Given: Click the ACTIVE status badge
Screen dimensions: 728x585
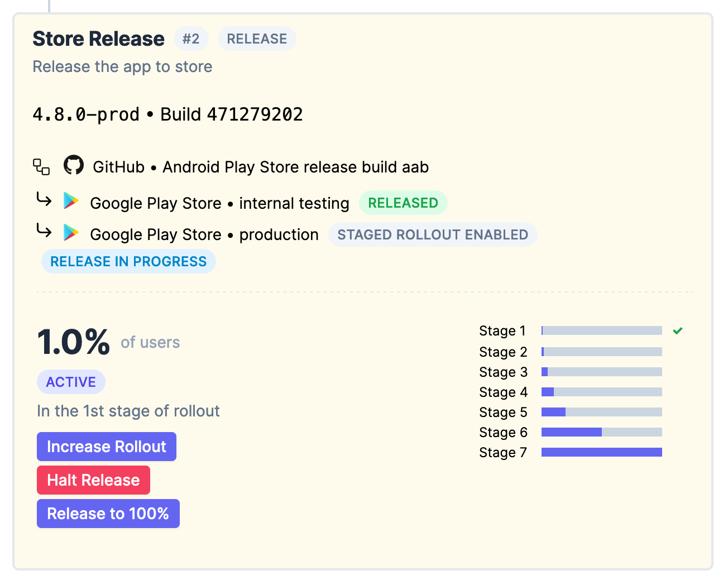Looking at the screenshot, I should (x=71, y=382).
